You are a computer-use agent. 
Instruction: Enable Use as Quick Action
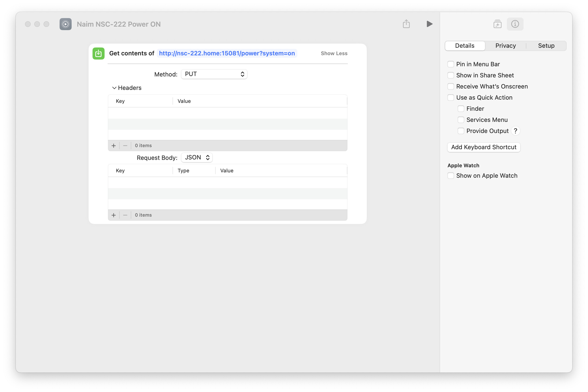coord(450,98)
